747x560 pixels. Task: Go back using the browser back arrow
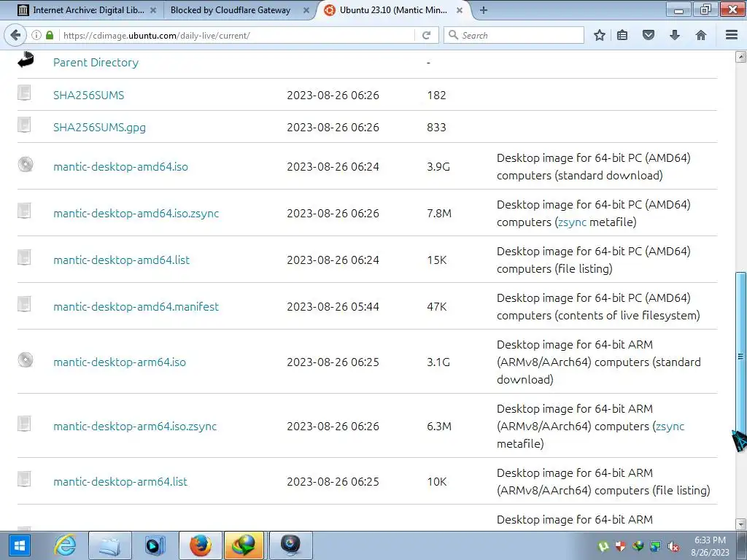15,35
